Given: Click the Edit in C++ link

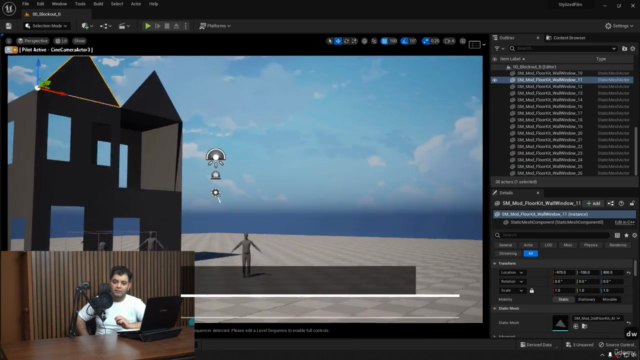Looking at the screenshot, I should (624, 222).
